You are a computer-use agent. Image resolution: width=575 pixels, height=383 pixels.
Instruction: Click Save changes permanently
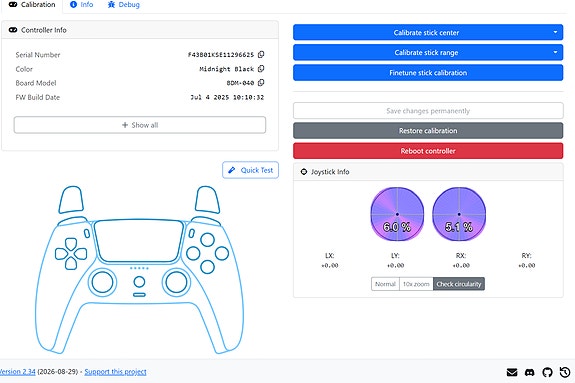pyautogui.click(x=428, y=110)
